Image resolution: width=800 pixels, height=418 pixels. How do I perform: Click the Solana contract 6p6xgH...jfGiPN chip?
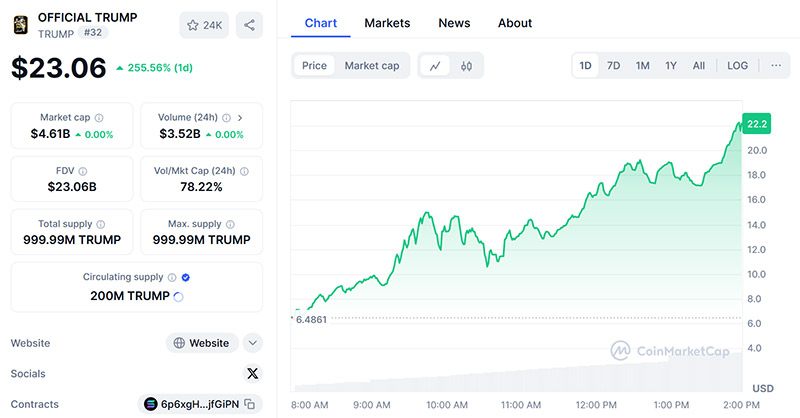[x=200, y=404]
